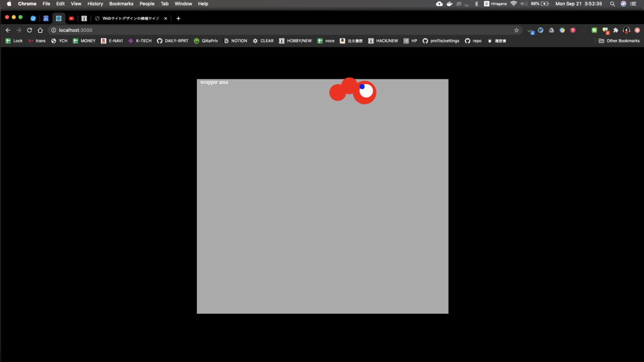
Task: Open the Chrome extensions puzzle icon
Action: (x=616, y=30)
